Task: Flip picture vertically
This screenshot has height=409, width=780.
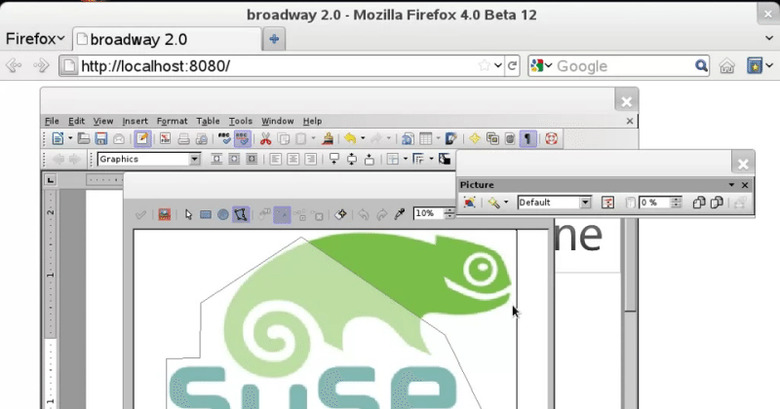Action: pyautogui.click(x=716, y=203)
